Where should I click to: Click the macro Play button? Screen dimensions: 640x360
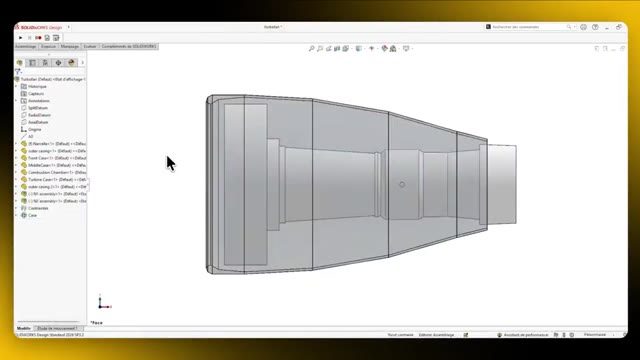21,38
